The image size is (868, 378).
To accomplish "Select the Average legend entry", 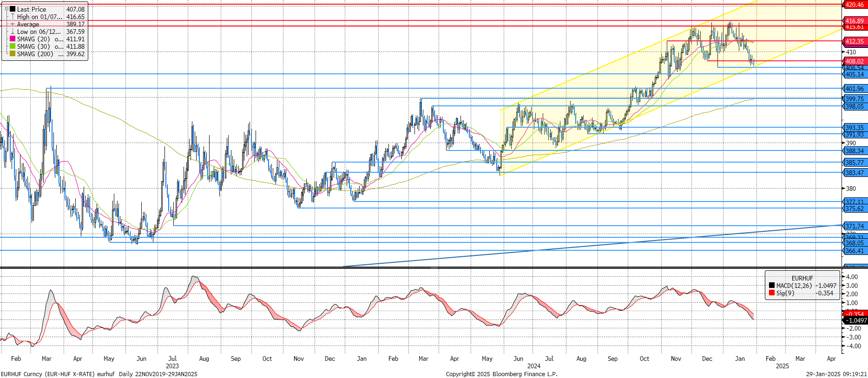I will (28, 24).
